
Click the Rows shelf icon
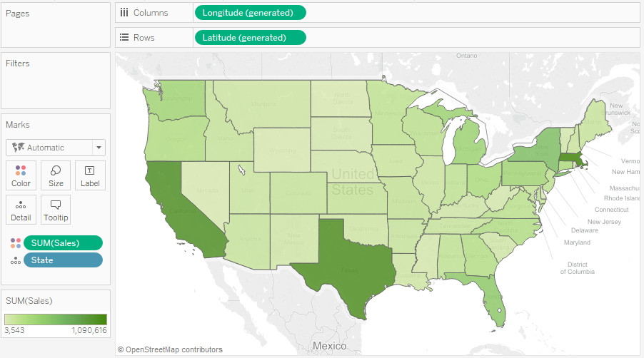124,37
